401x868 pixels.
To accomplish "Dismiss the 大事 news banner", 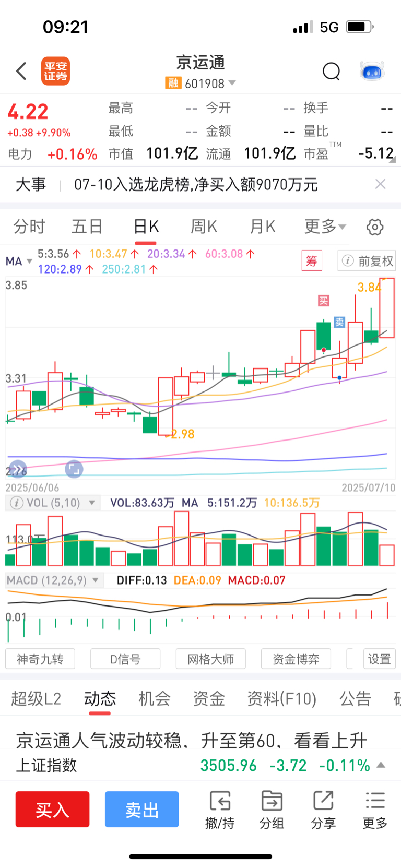I will coord(381,184).
